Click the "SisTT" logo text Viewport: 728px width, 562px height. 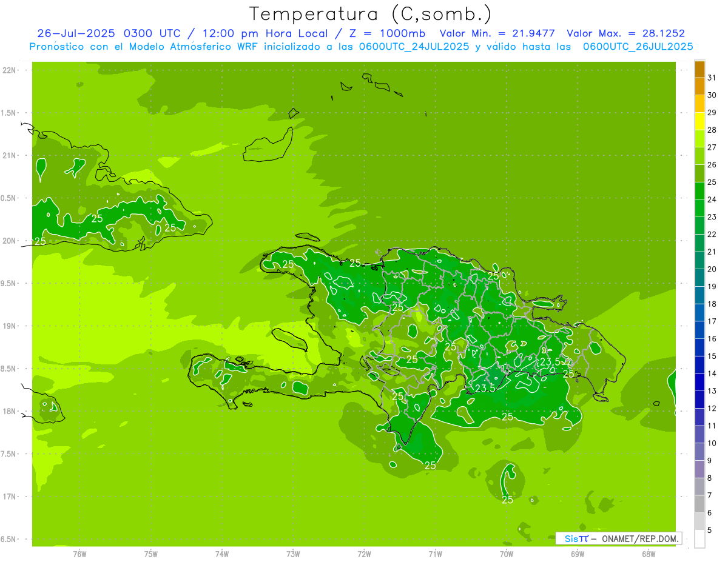coord(576,538)
